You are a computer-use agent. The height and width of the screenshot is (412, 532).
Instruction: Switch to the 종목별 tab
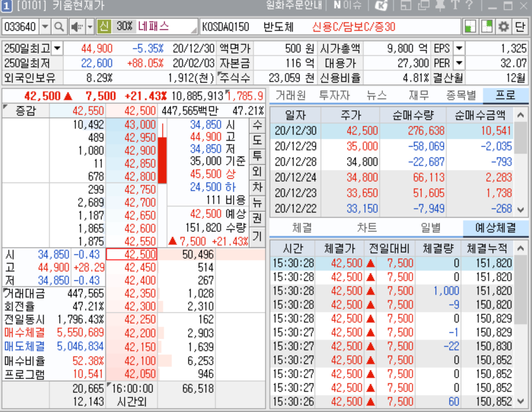coord(461,95)
